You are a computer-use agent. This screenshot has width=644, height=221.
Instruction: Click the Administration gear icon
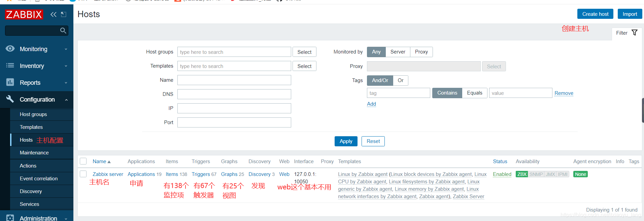(10, 218)
